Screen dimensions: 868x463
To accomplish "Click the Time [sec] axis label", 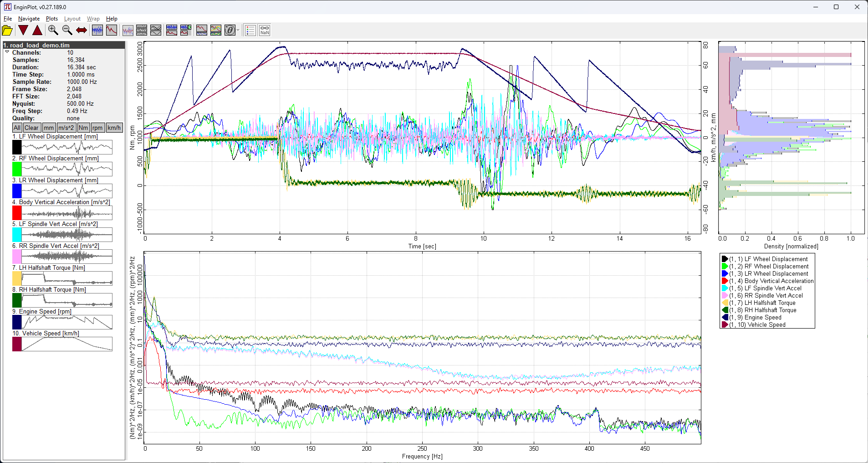I will (422, 247).
